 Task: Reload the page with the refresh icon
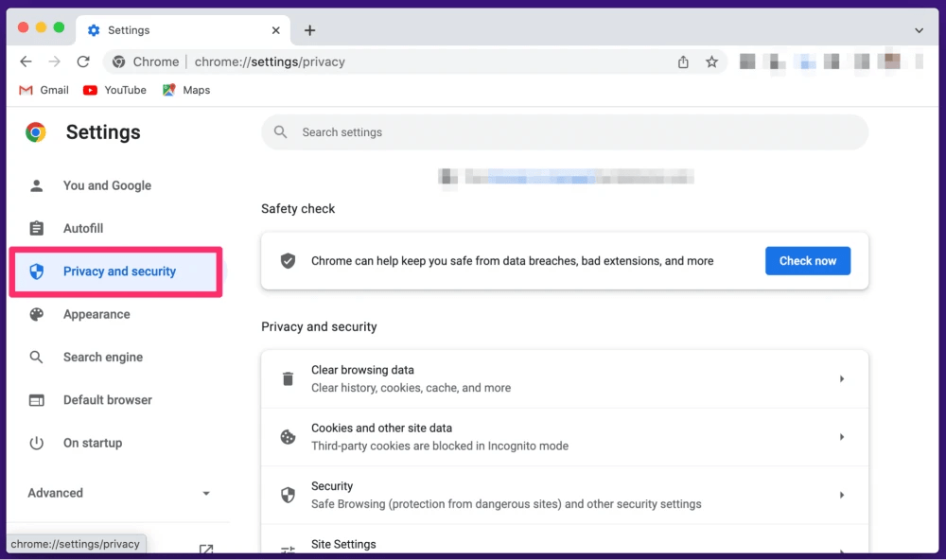pyautogui.click(x=83, y=61)
